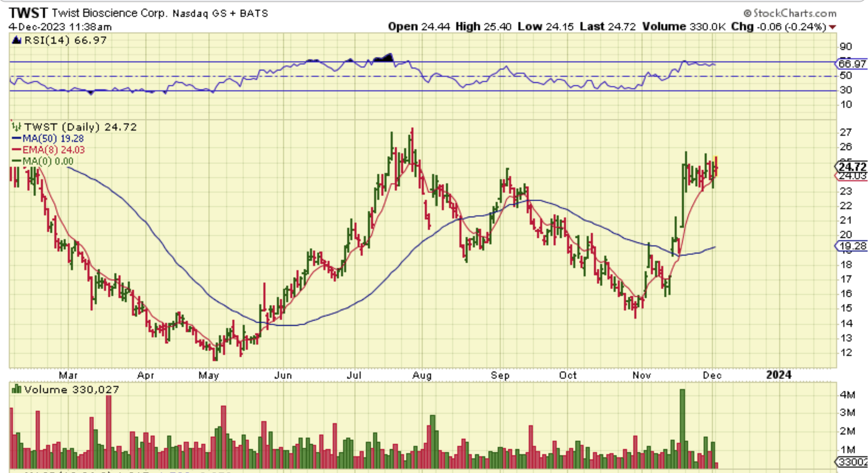This screenshot has width=868, height=473.
Task: Click the 4-Dec-2023 11:38am timestamp
Action: (60, 27)
